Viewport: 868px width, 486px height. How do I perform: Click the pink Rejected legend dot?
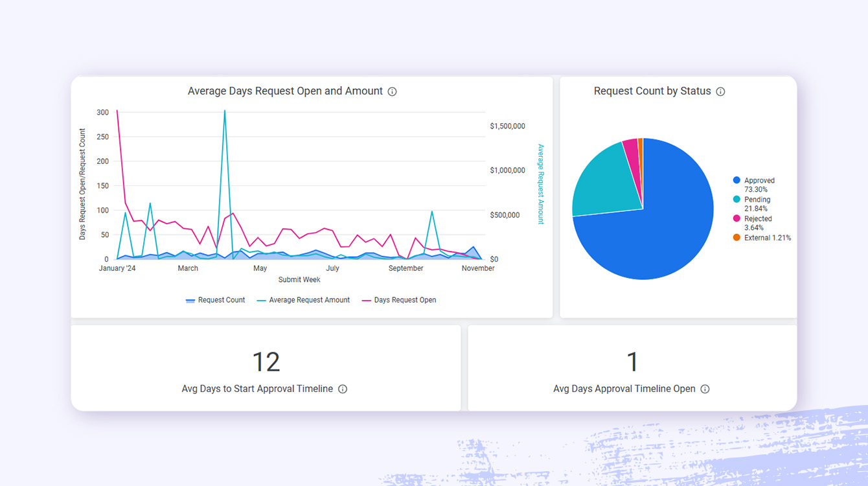click(x=737, y=219)
